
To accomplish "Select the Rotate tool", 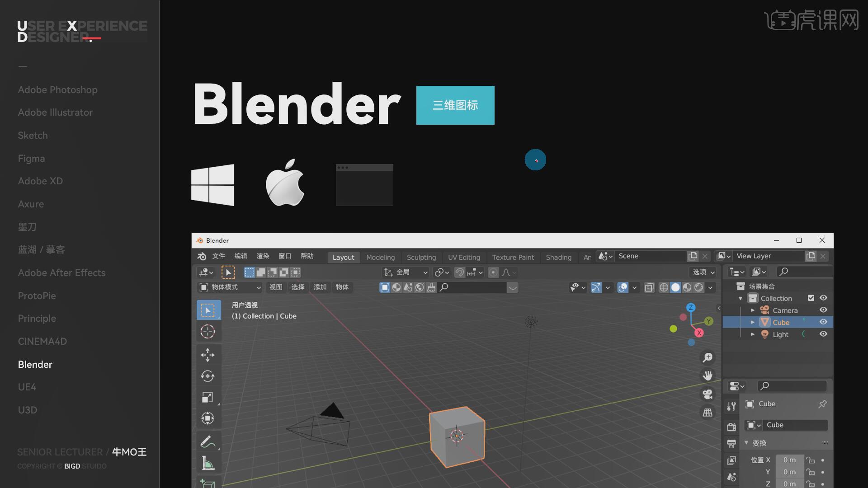I will click(x=208, y=376).
